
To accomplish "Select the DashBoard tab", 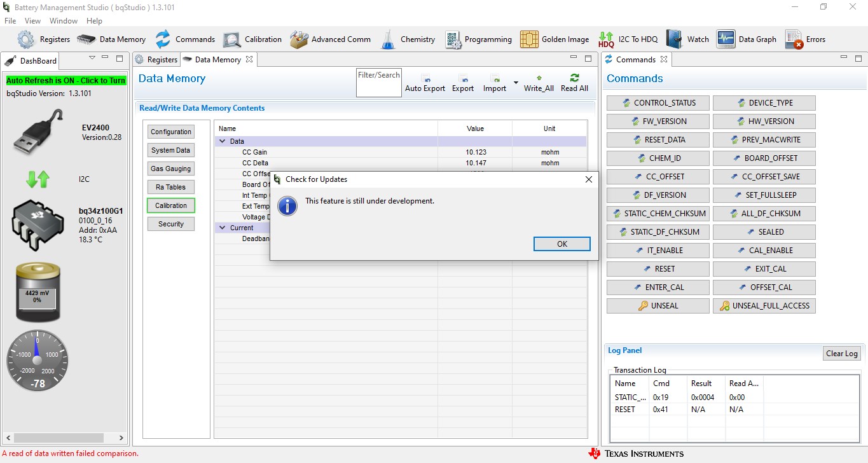I will pos(31,61).
